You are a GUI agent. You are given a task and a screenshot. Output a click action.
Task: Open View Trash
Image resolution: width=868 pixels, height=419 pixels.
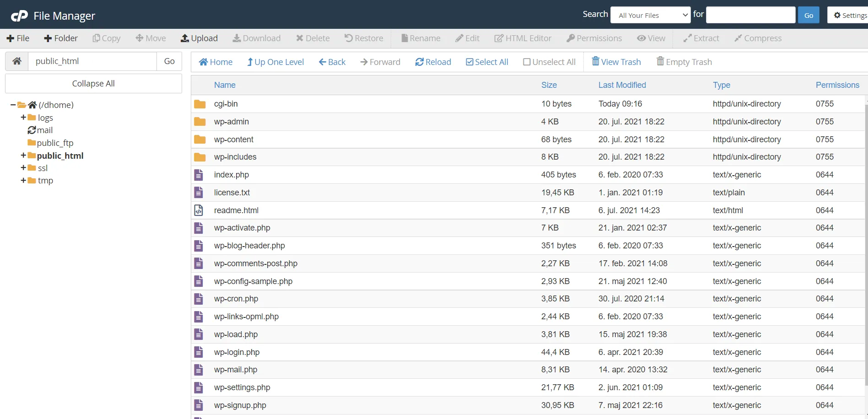[616, 62]
